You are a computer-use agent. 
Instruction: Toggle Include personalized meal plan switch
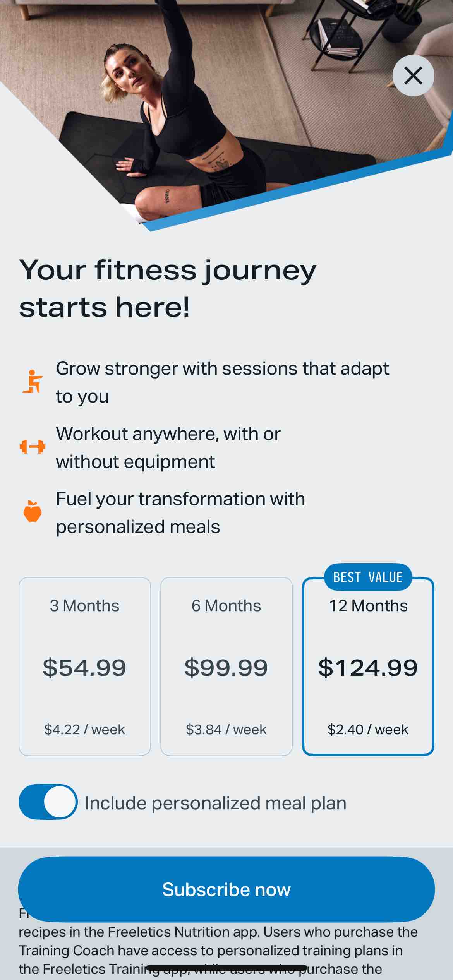(x=48, y=802)
